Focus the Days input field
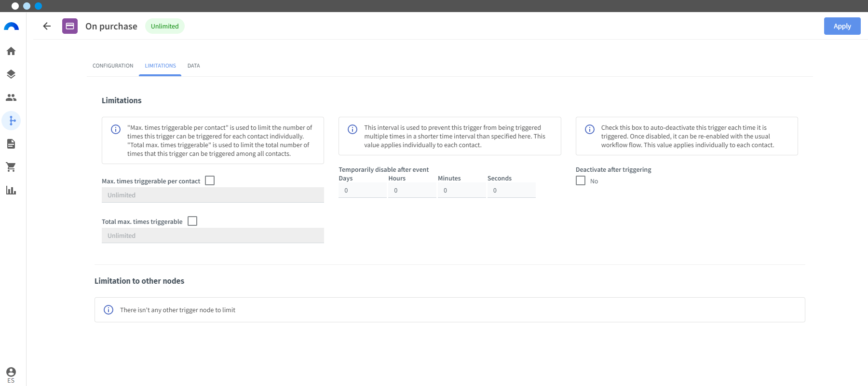Viewport: 868px width, 386px height. pos(363,190)
